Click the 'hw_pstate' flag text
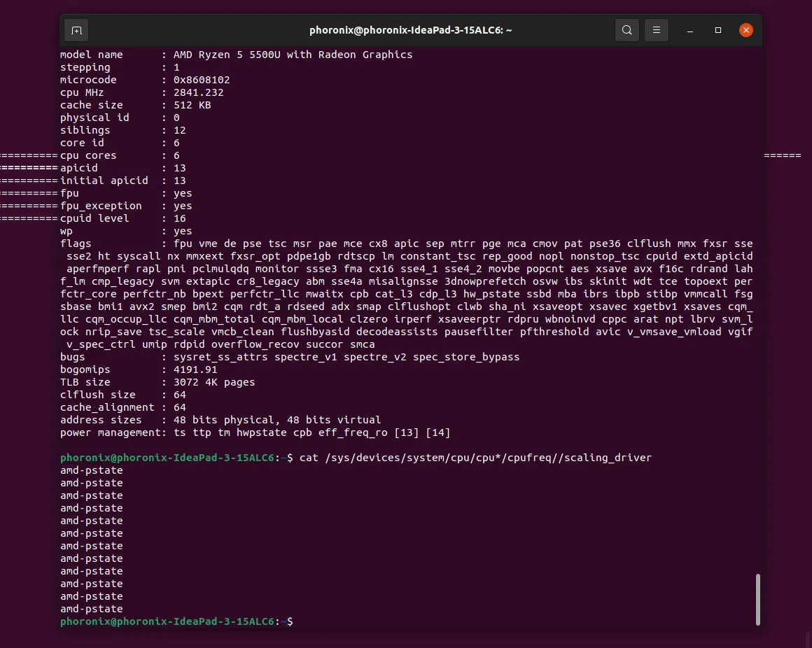This screenshot has height=648, width=812. click(491, 294)
